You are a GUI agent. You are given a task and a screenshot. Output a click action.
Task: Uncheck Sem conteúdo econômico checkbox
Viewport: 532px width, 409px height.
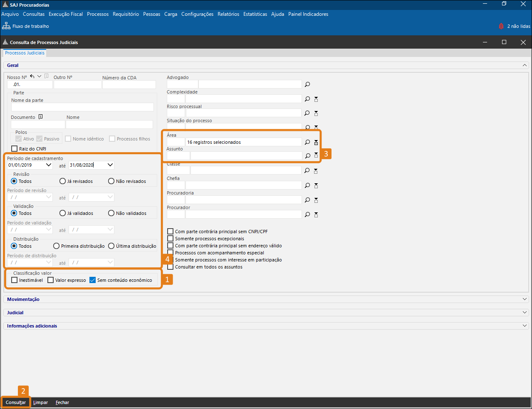coord(93,280)
